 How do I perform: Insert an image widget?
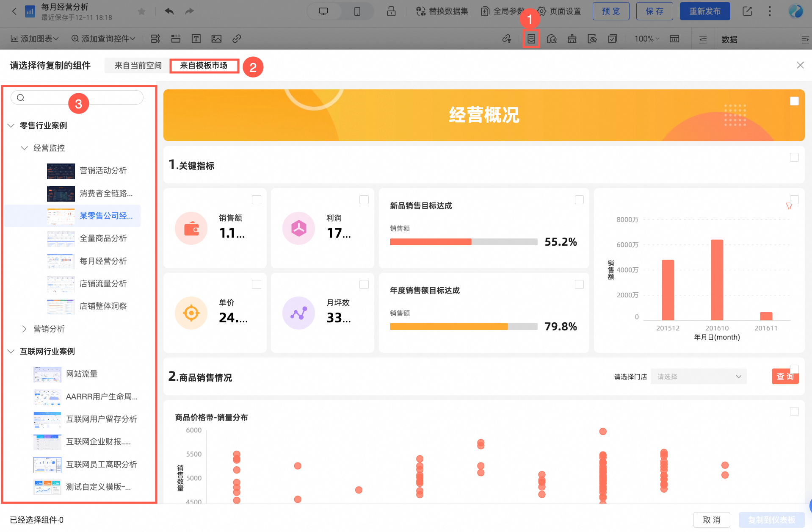coord(216,39)
